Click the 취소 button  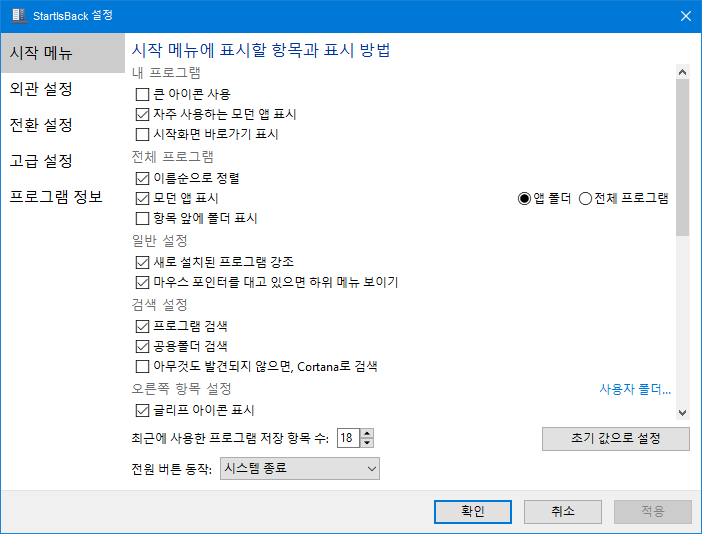tap(563, 512)
